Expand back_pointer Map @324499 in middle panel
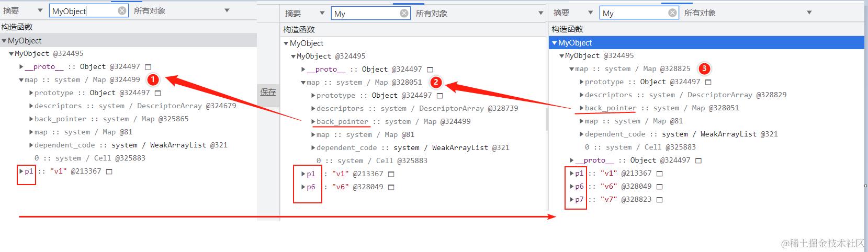The image size is (868, 252). pyautogui.click(x=313, y=122)
